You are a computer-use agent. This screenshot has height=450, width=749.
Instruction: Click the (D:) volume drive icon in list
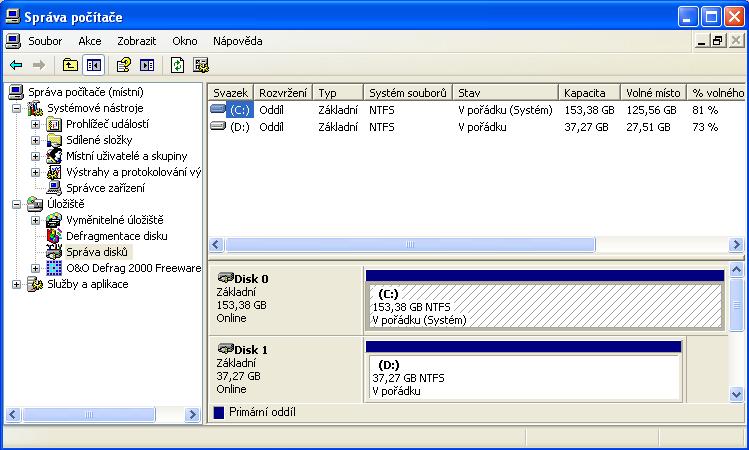(218, 126)
